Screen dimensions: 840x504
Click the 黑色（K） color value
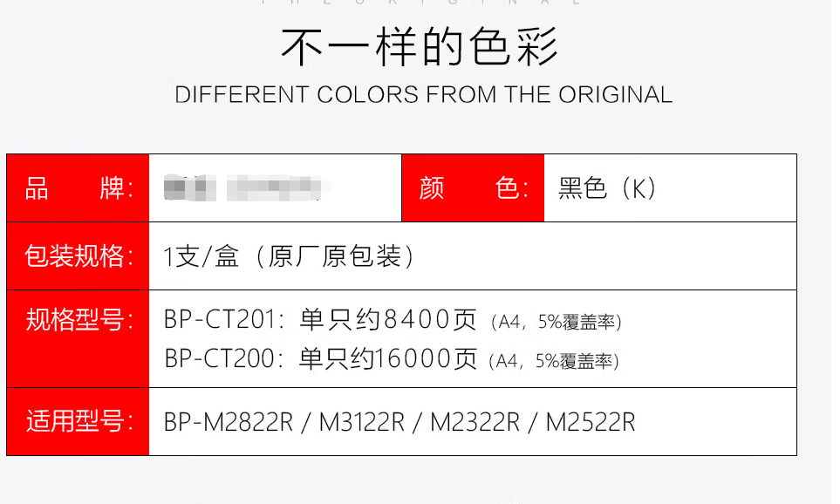pos(606,188)
